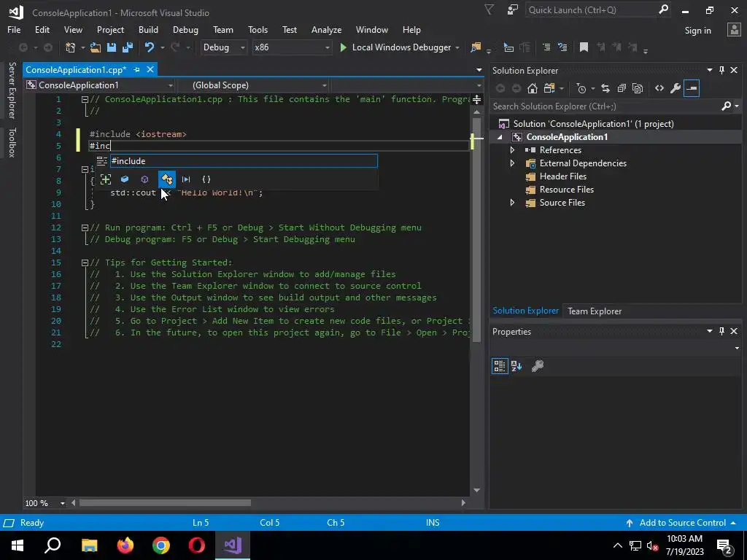
Task: Click Collapse All icon in Solution Explorer
Action: pyautogui.click(x=622, y=88)
